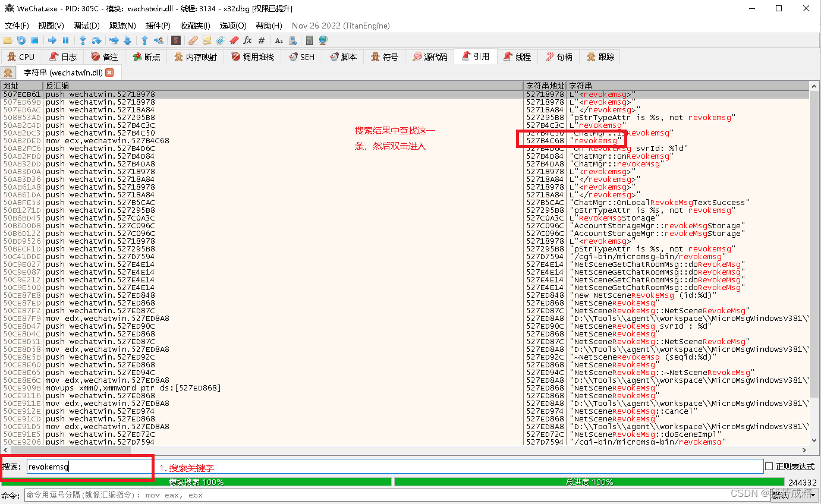Click the bookmarks red icon
821x504 pixels.
pyautogui.click(x=234, y=40)
